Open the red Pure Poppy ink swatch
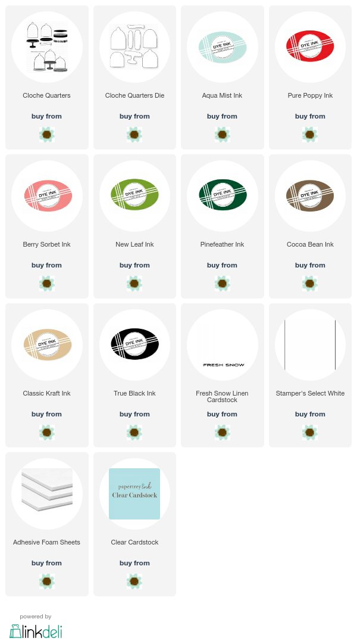Viewport: 357px width, 644px height. click(310, 47)
